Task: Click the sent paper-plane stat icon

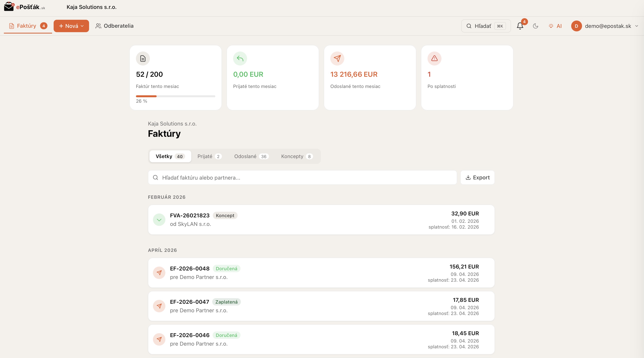Action: [337, 58]
